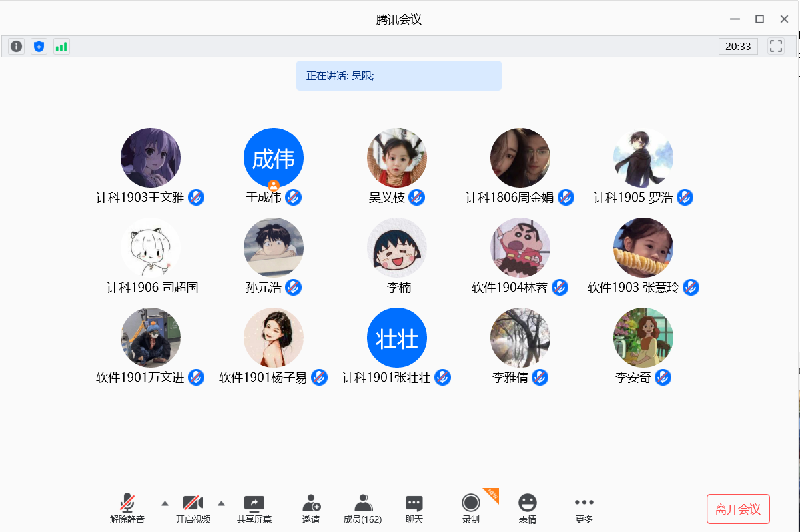
Task: Check the network signal indicator icon
Action: (61, 46)
